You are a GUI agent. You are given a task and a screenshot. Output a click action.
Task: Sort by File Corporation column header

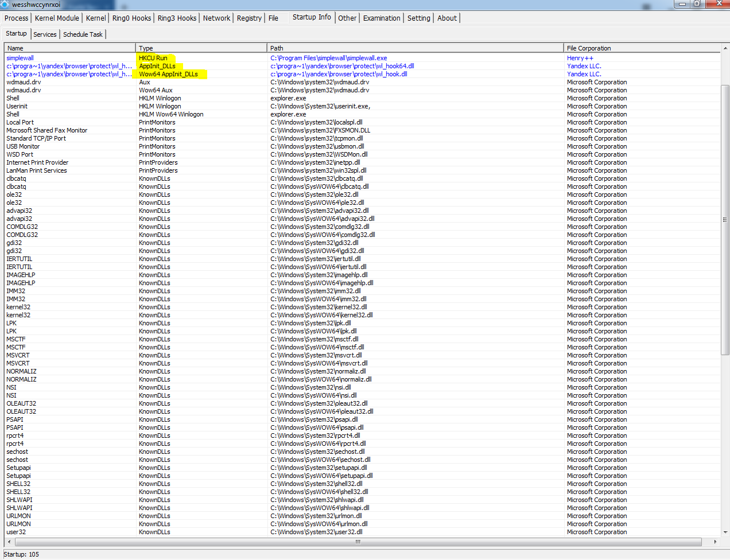pyautogui.click(x=642, y=48)
